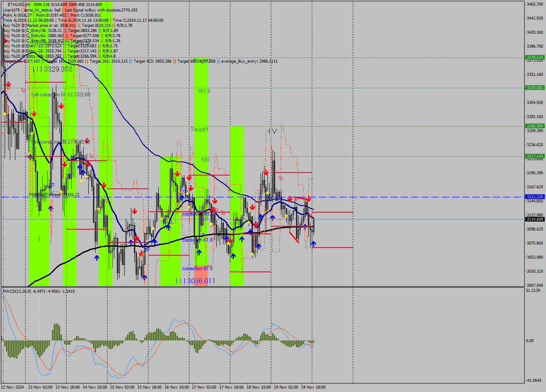The width and height of the screenshot is (546, 392).
Task: Click the 3420.150 price axis value
Action: [535, 32]
